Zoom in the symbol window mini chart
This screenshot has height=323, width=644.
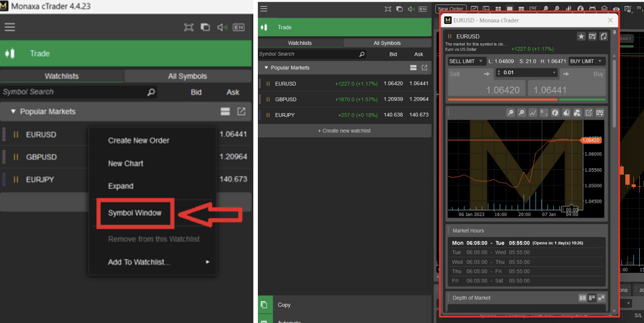[x=521, y=113]
